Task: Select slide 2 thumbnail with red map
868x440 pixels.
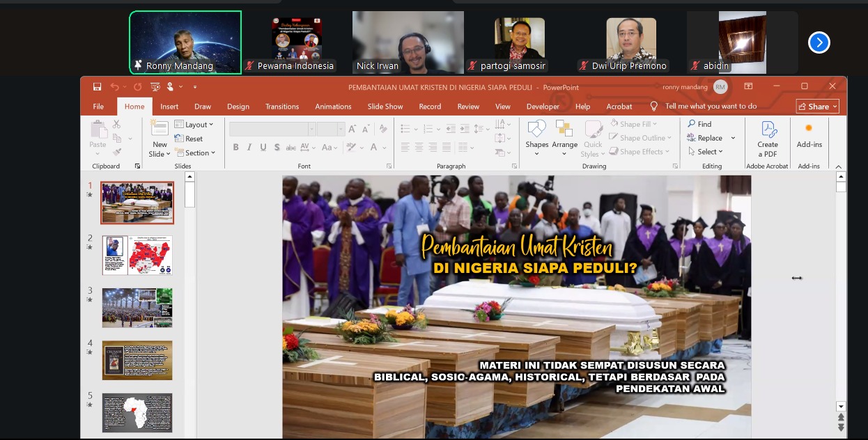Action: point(137,256)
